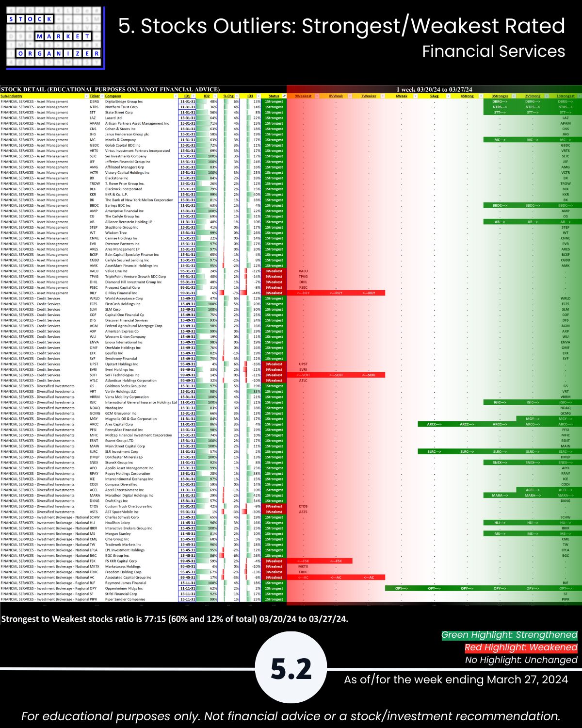Click the State Street Corp company cell
Screen dimensions: 582x728
(141, 113)
